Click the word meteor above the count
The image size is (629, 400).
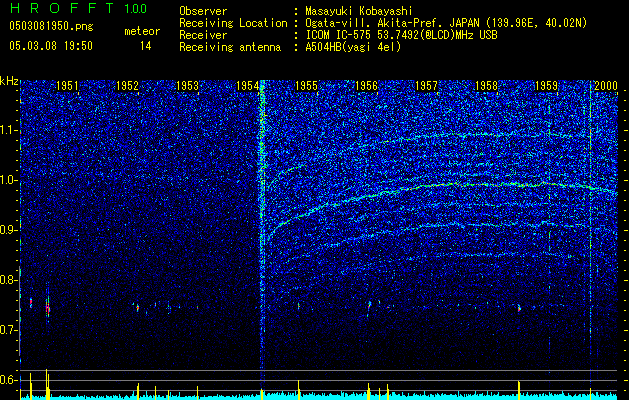(x=142, y=32)
